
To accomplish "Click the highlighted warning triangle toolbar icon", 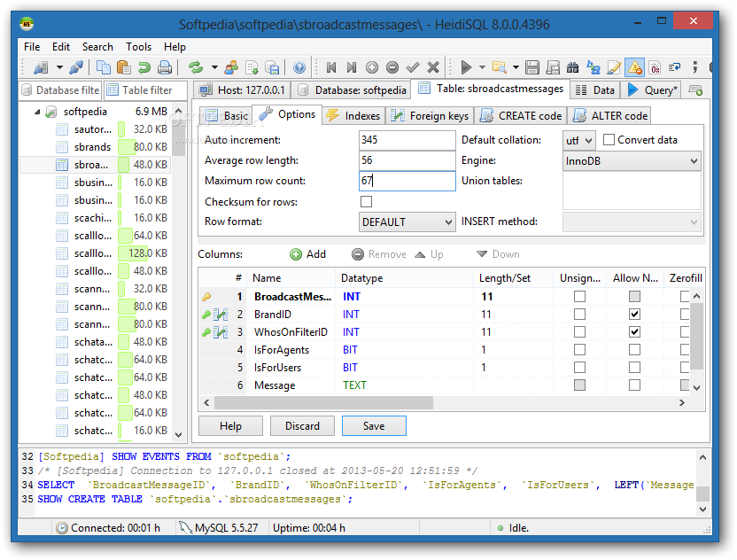I will click(634, 67).
